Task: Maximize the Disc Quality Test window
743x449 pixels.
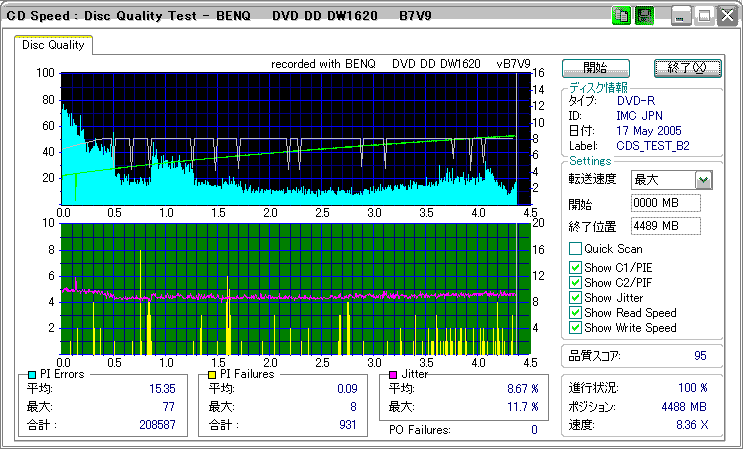Action: tap(704, 16)
